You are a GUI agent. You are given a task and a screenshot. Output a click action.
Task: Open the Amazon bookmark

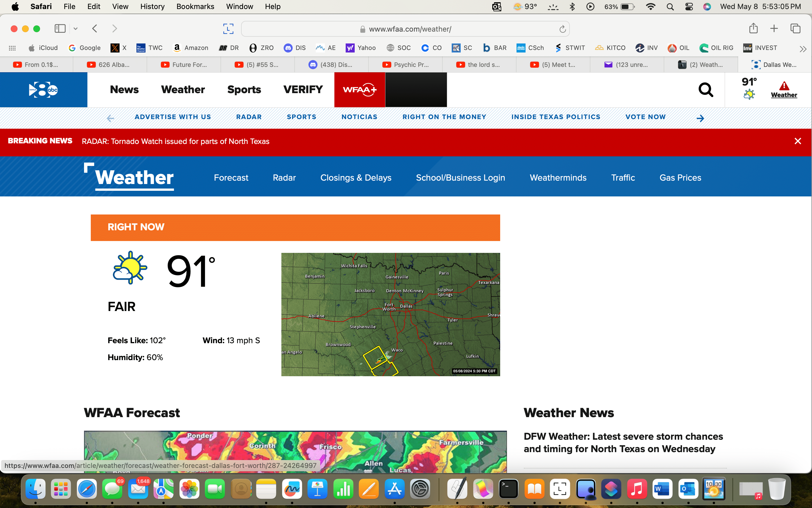point(191,48)
